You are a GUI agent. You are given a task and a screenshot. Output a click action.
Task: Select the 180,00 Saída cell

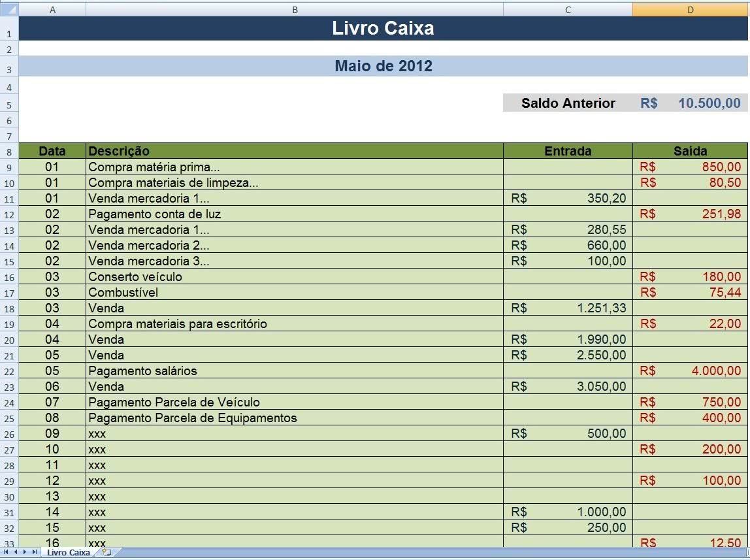click(690, 276)
